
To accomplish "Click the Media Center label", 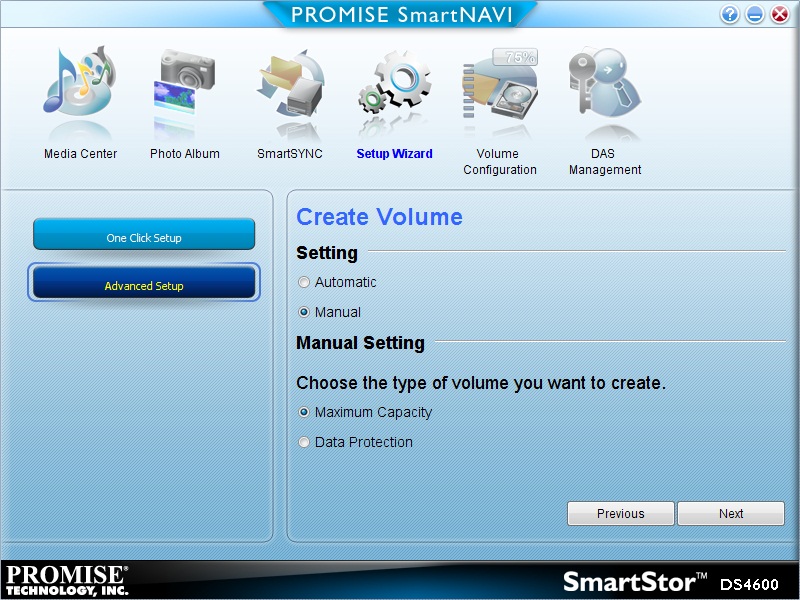I will 80,154.
